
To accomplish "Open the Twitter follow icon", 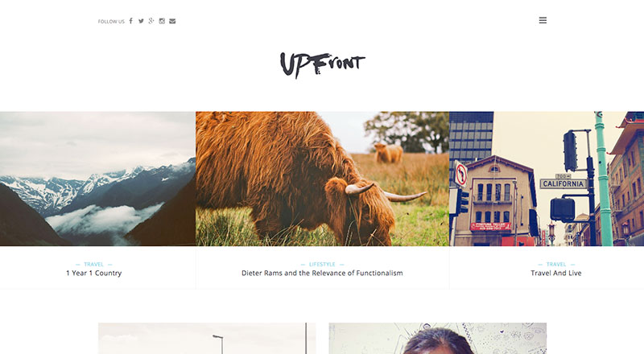I will click(x=141, y=21).
